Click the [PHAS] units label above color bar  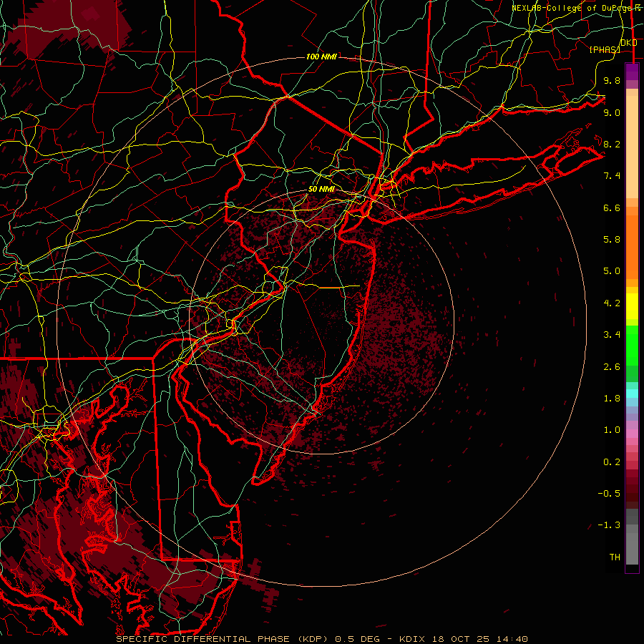tap(605, 49)
